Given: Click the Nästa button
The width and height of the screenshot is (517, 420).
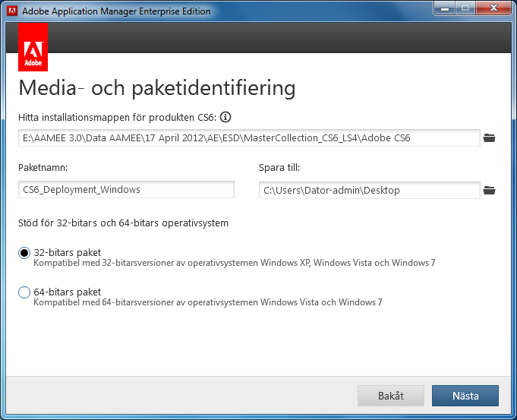Looking at the screenshot, I should coord(465,396).
